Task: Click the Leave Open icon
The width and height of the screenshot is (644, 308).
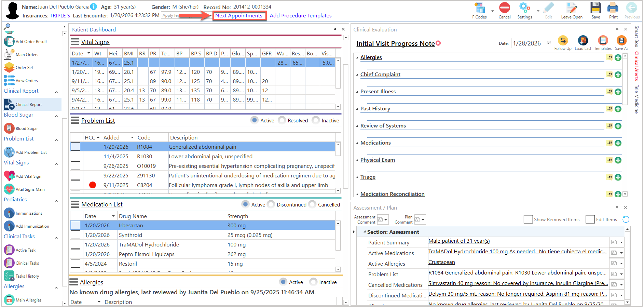Action: click(x=572, y=8)
